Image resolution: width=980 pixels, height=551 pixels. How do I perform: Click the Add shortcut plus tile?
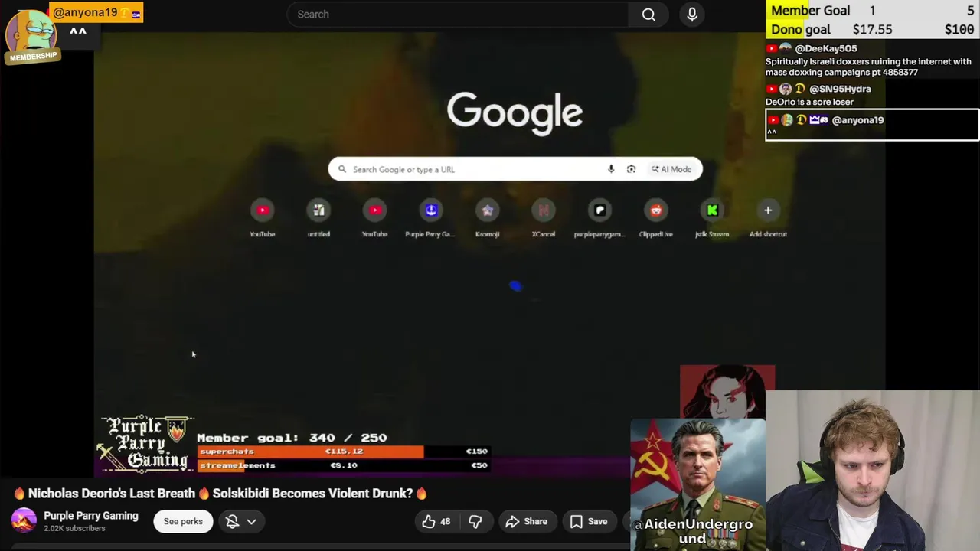(768, 218)
